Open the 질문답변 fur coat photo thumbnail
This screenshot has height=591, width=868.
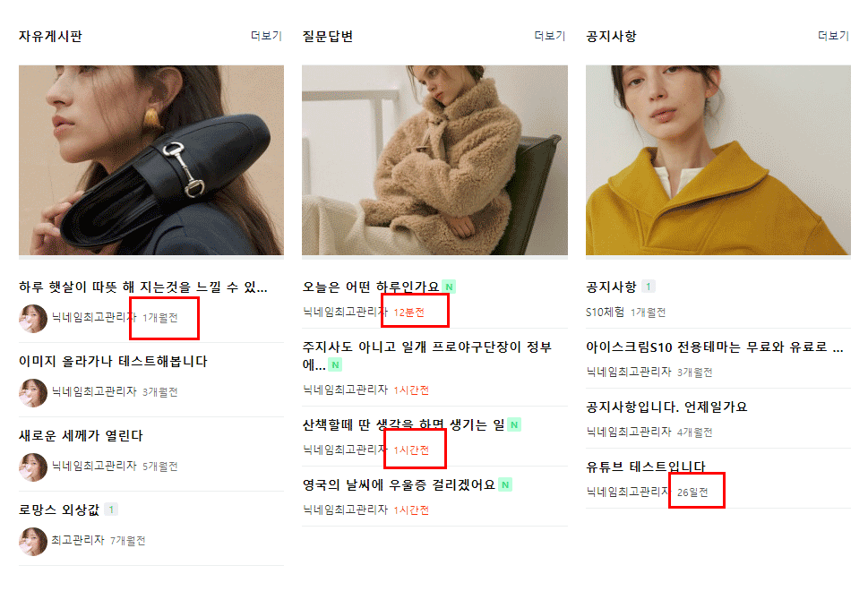click(434, 160)
